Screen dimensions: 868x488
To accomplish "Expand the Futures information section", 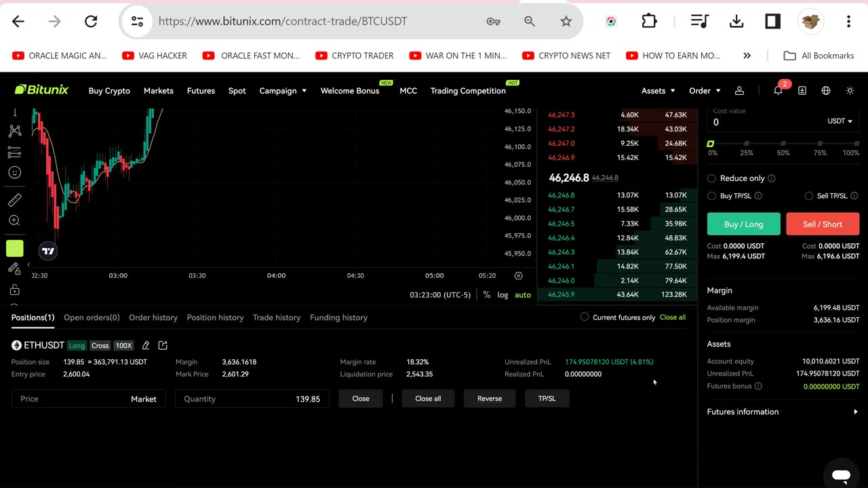I will pos(783,411).
